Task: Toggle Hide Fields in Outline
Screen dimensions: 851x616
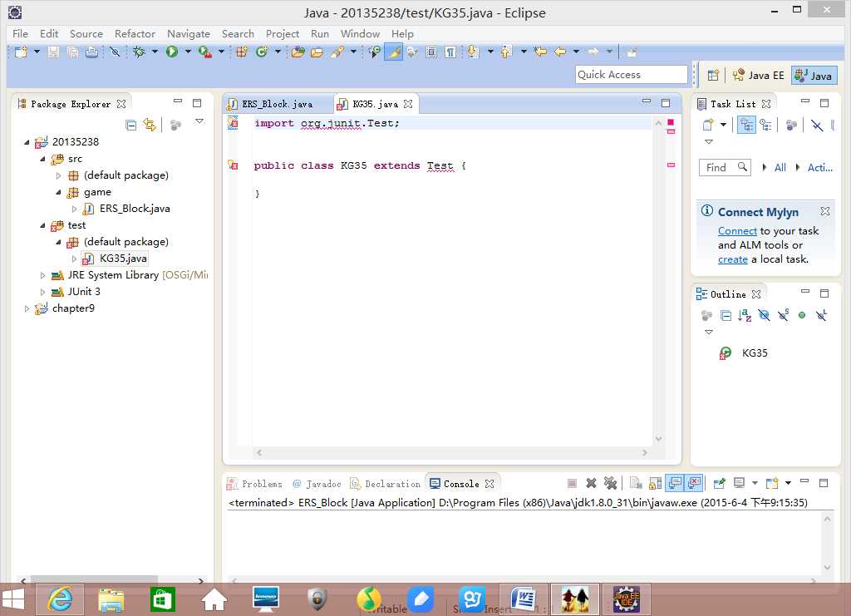Action: pyautogui.click(x=765, y=315)
